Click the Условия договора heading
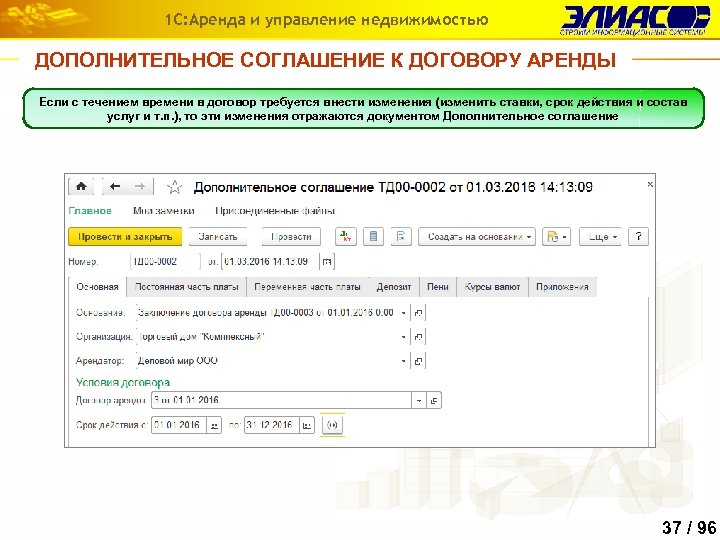The image size is (720, 540). click(123, 382)
